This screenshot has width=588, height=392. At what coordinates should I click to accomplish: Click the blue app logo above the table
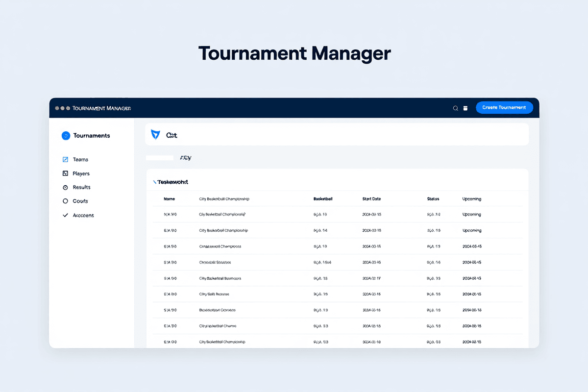click(x=154, y=133)
